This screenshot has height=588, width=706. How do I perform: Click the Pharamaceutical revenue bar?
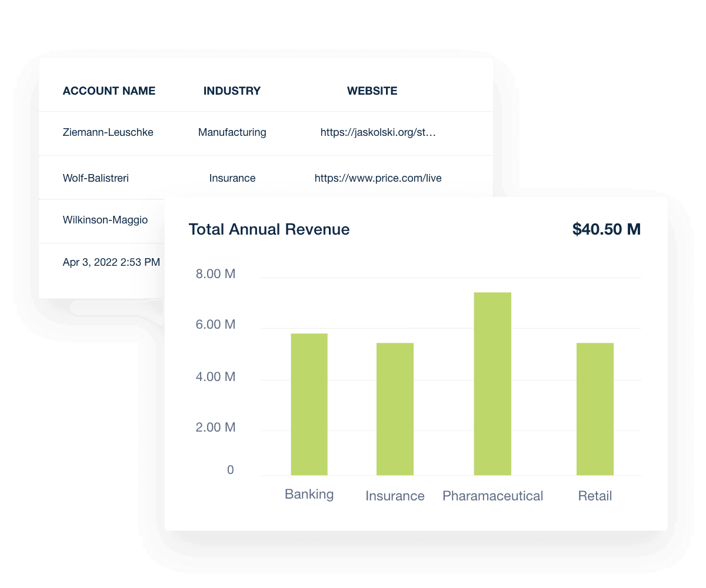[x=492, y=382]
